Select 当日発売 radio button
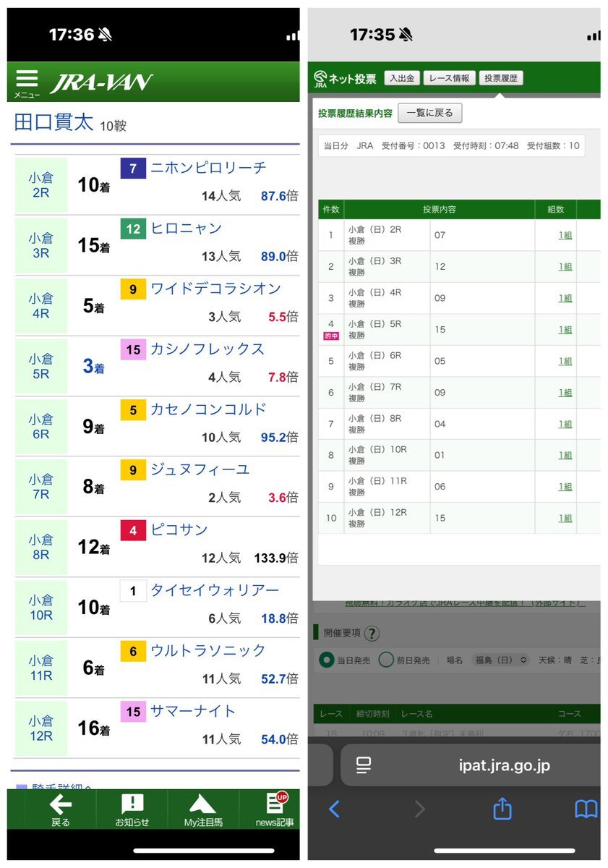 coord(327,660)
